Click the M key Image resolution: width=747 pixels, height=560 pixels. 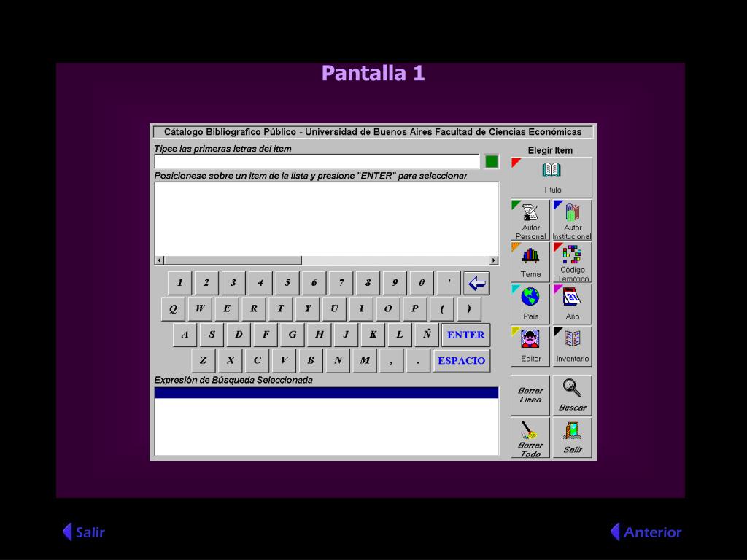pyautogui.click(x=365, y=360)
